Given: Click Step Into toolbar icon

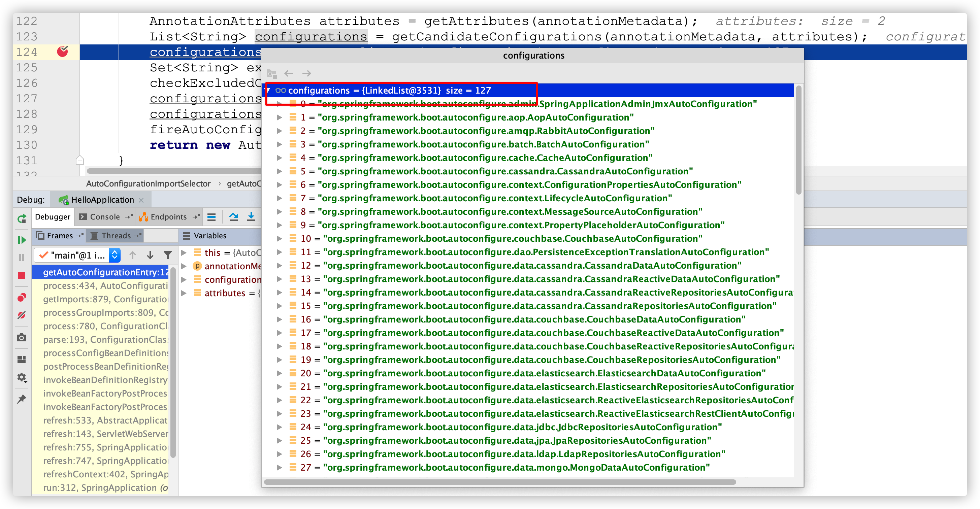Looking at the screenshot, I should click(x=251, y=217).
